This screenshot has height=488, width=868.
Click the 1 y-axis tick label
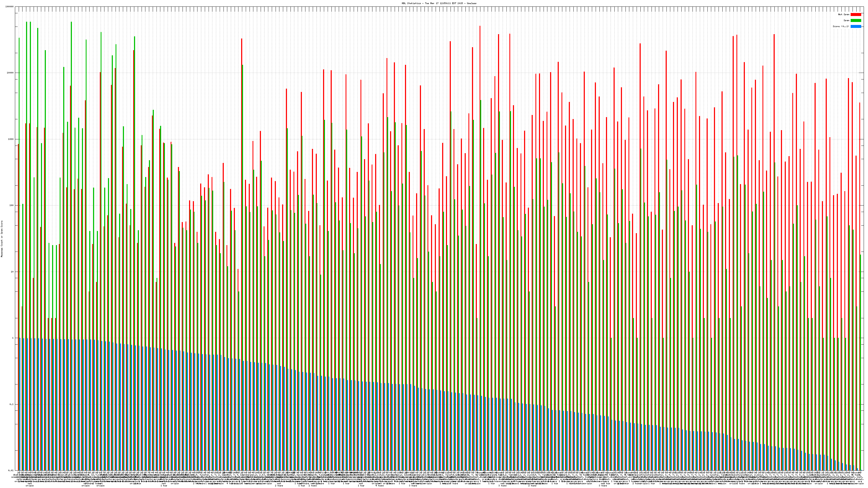click(x=13, y=338)
